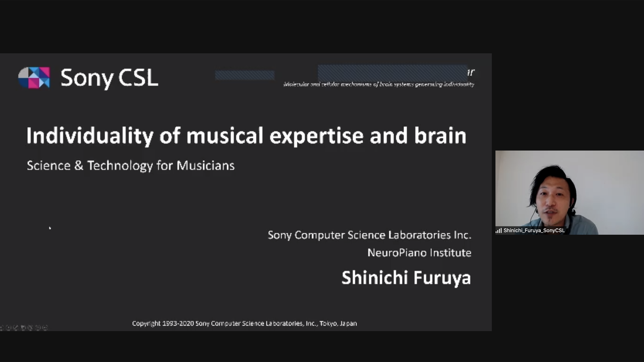Open the more options ellipsis slideshow icon
This screenshot has width=644, height=362.
pyautogui.click(x=45, y=327)
